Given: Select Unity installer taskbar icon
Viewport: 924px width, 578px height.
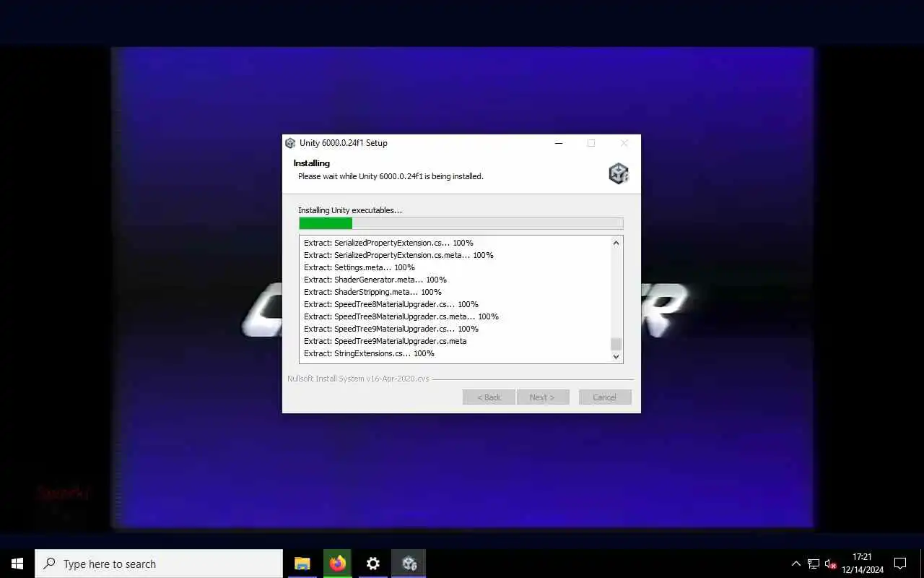Looking at the screenshot, I should coord(409,564).
